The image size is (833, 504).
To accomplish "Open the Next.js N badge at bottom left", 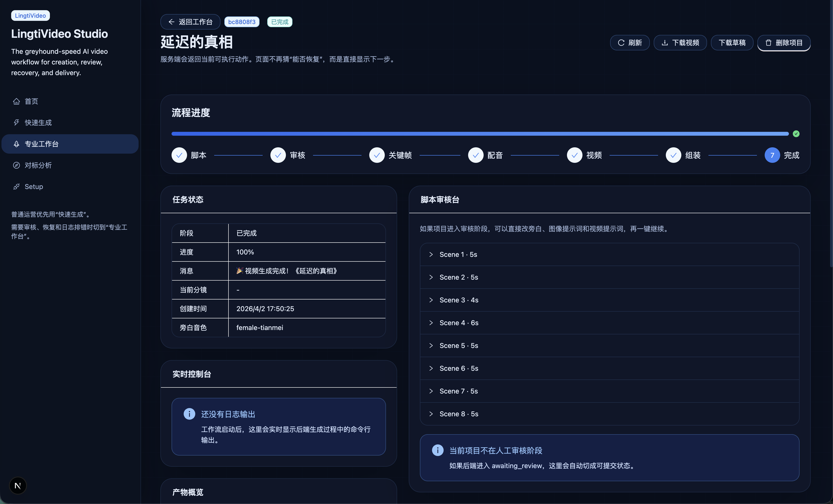I will [18, 486].
